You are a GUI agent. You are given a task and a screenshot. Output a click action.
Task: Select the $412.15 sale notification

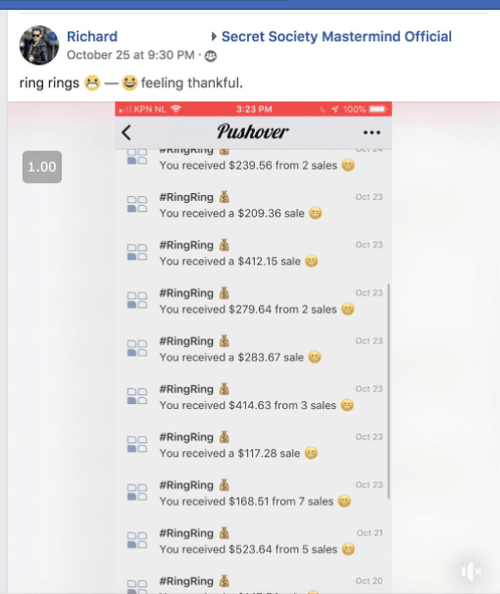pos(254,253)
